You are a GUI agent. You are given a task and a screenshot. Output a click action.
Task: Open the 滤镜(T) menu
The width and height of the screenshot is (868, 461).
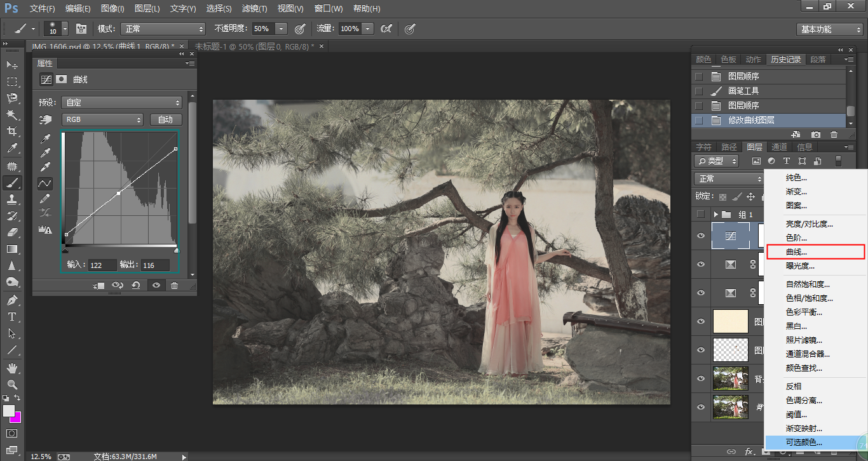coord(254,9)
